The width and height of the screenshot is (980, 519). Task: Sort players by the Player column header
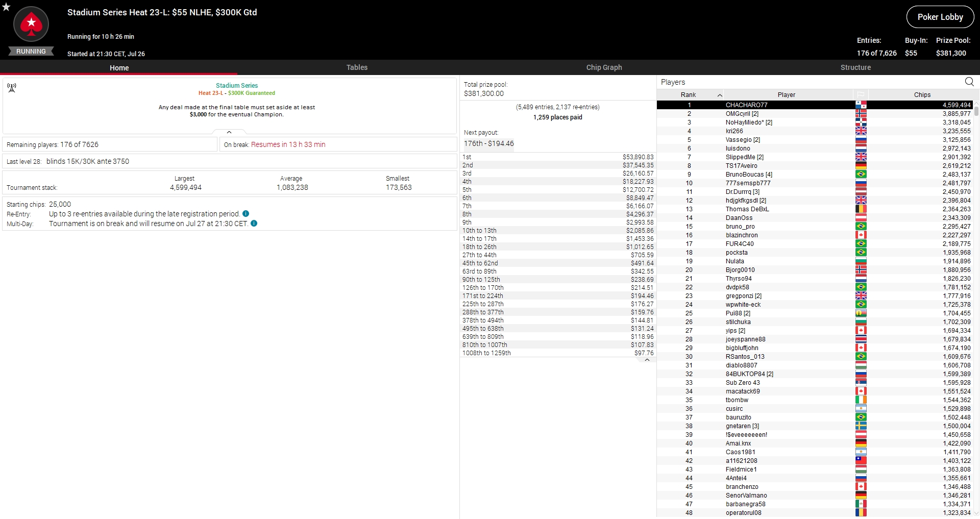787,95
